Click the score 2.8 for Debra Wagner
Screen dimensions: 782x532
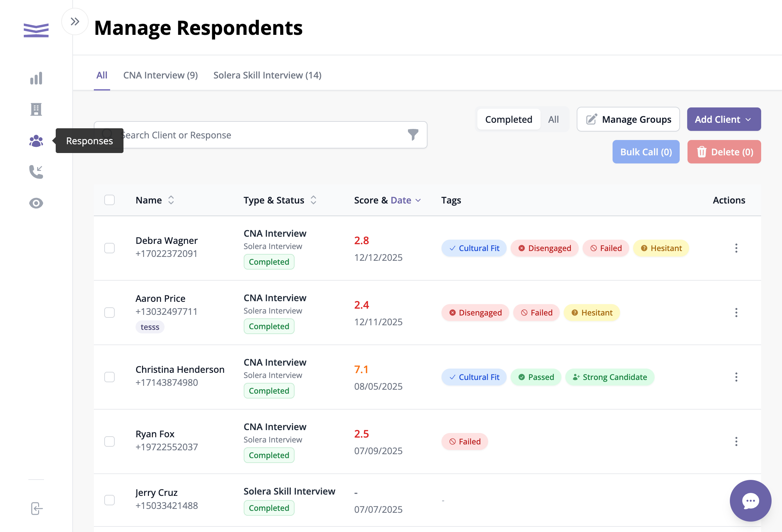(361, 241)
